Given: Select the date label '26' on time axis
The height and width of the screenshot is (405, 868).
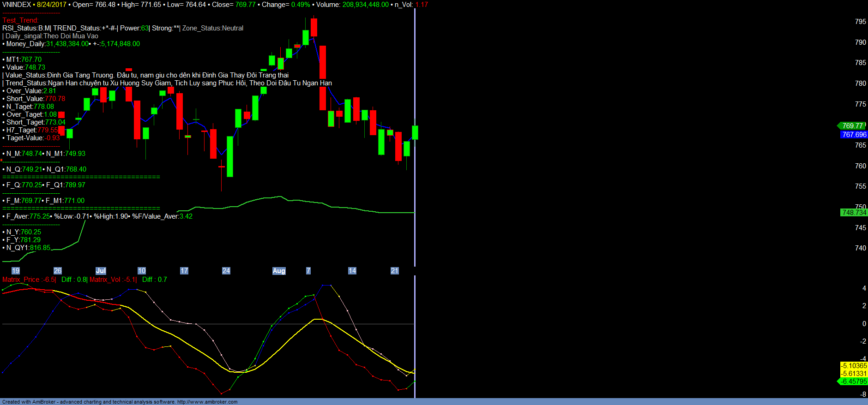Looking at the screenshot, I should [58, 271].
